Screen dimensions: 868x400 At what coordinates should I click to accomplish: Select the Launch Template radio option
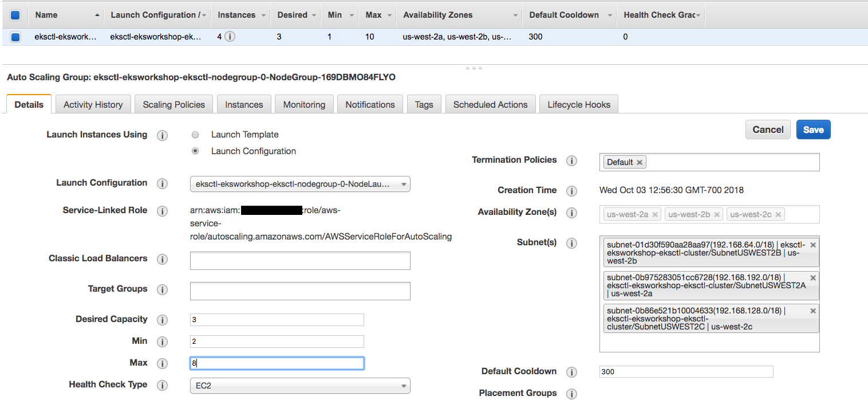[x=195, y=135]
